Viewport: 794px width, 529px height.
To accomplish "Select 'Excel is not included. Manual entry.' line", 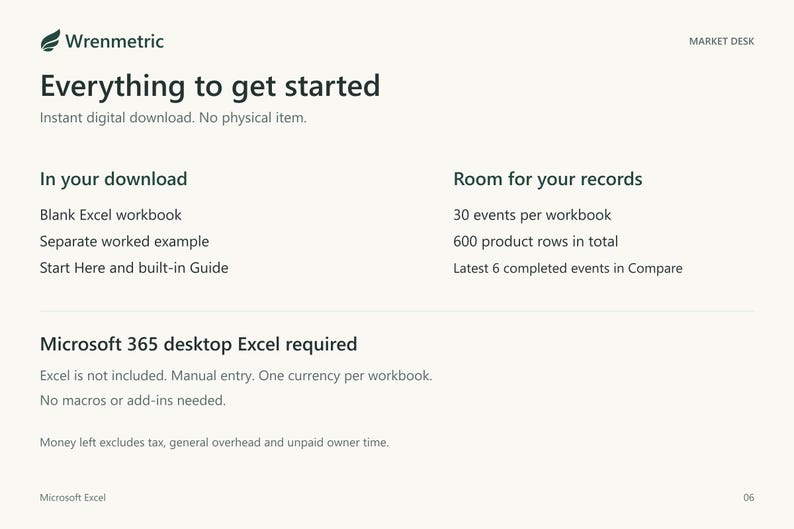I will tap(236, 376).
